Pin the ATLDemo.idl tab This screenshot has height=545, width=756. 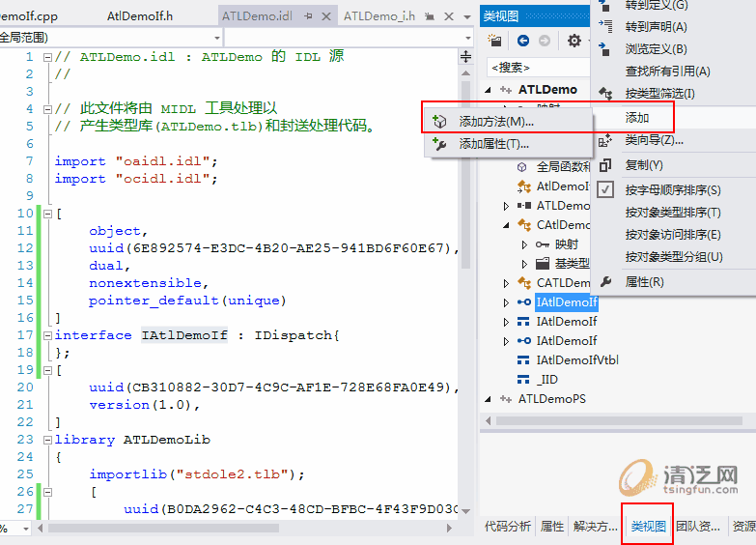point(306,16)
